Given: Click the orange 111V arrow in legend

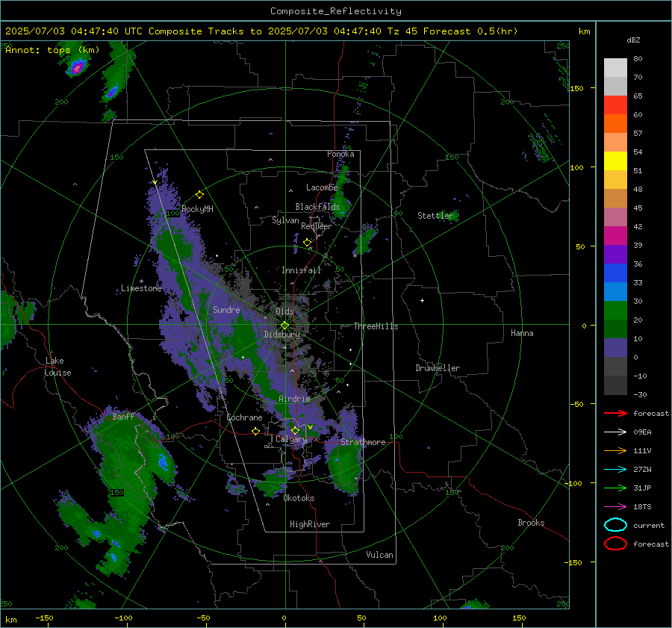Looking at the screenshot, I should (x=615, y=450).
